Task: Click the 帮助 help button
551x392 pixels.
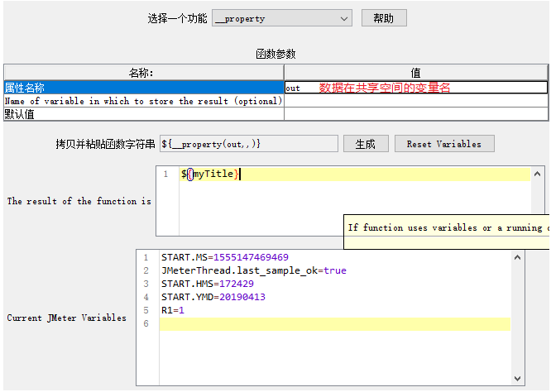Action: tap(384, 18)
